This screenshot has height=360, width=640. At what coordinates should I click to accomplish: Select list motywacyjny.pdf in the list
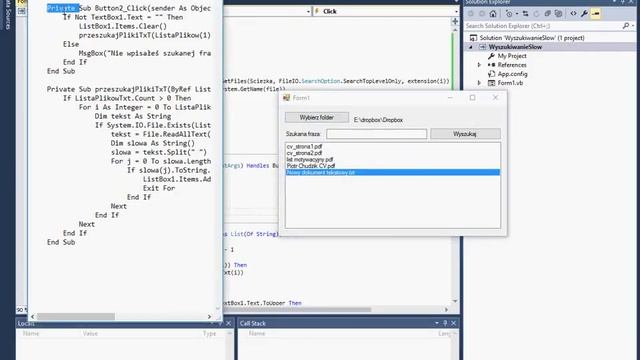pyautogui.click(x=310, y=159)
